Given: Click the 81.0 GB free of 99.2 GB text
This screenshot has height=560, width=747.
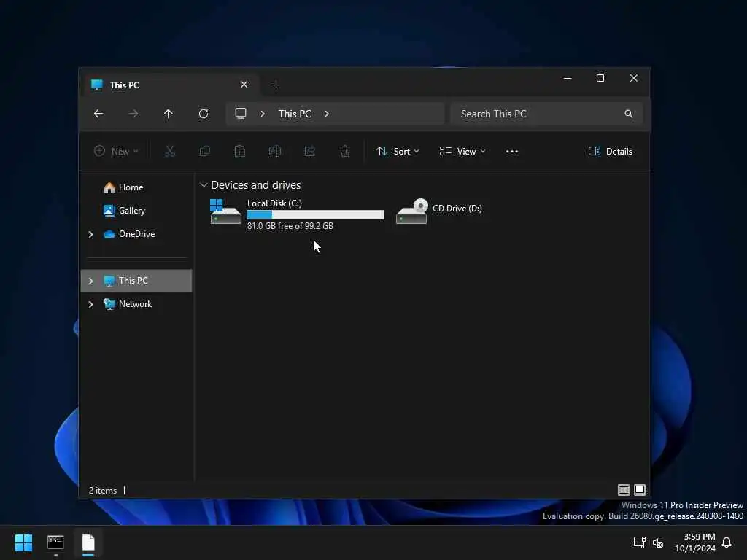Looking at the screenshot, I should (290, 226).
